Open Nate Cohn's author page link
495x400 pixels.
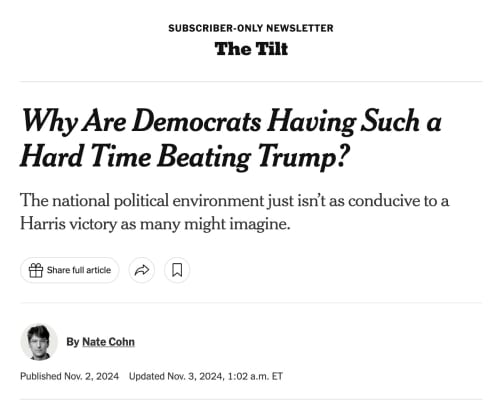[108, 342]
